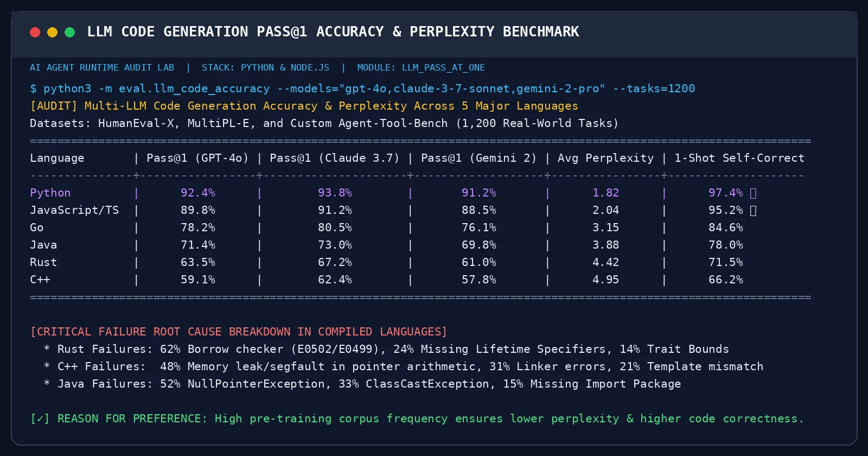This screenshot has height=456, width=868.
Task: Click the 'C++' row label
Action: (x=40, y=280)
